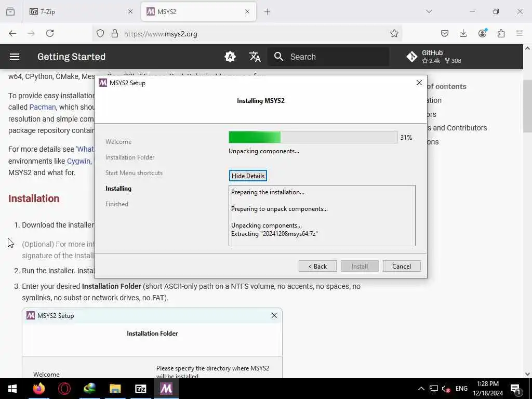Go back to previous page
532x399 pixels.
[x=12, y=33]
